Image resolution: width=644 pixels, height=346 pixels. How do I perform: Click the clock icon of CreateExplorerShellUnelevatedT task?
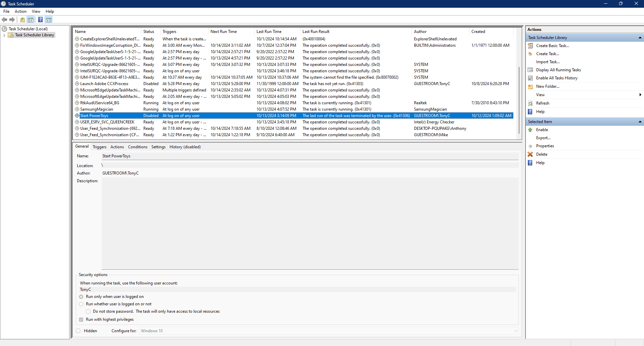pyautogui.click(x=77, y=39)
